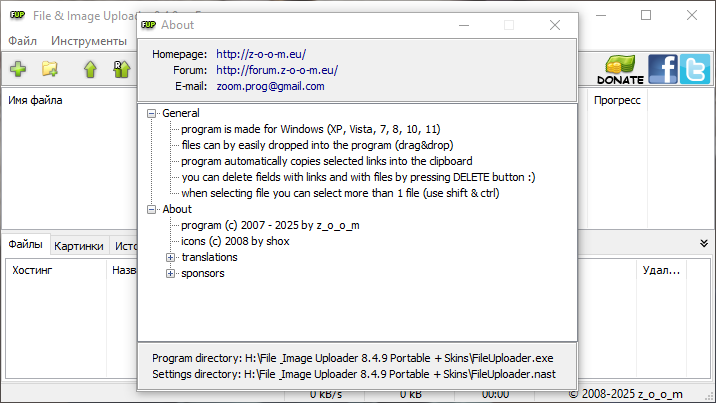
Task: Click the green plus add file icon
Action: pos(18,69)
